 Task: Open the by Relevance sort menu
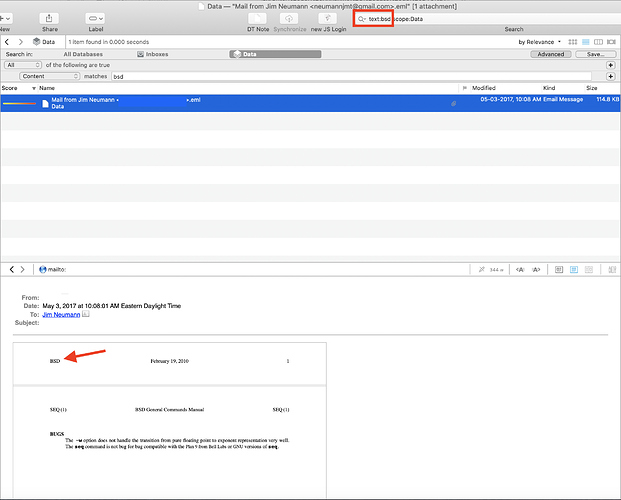539,42
